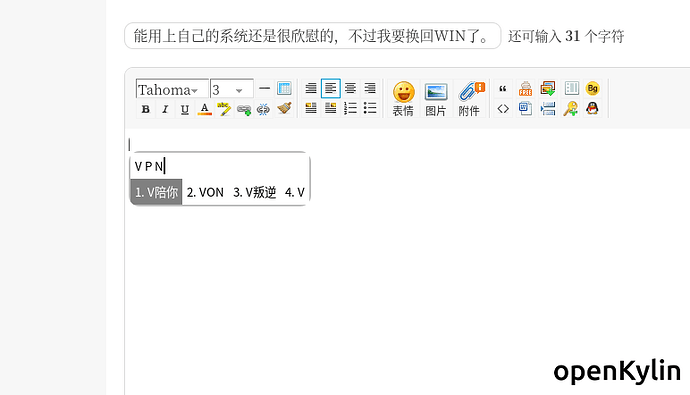Clear formatting with the brush icon
This screenshot has width=690, height=395.
[284, 108]
